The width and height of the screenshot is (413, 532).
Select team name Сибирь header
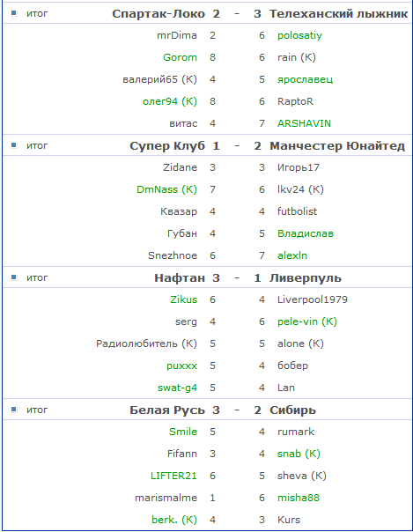pos(292,410)
